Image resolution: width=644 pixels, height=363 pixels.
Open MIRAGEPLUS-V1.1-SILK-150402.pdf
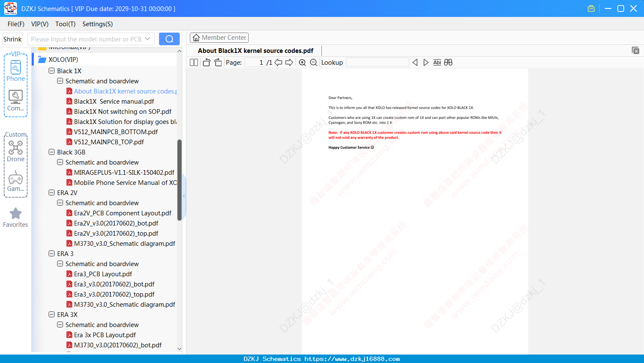pyautogui.click(x=124, y=173)
